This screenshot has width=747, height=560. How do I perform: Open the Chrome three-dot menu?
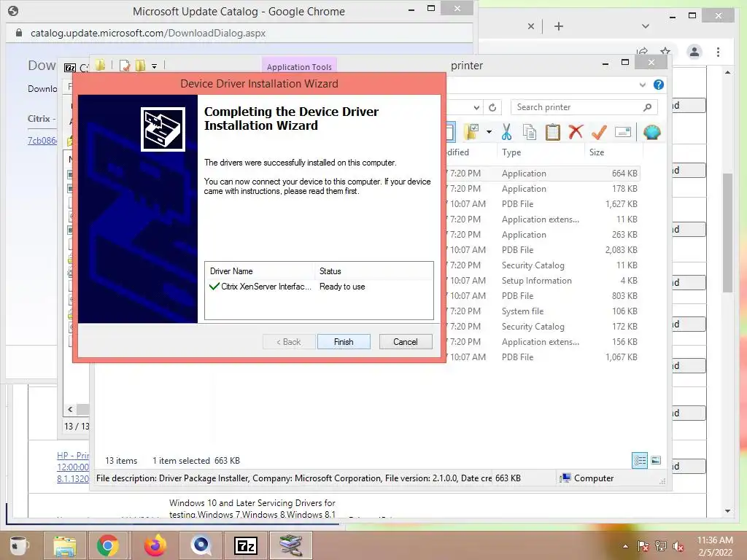click(x=718, y=52)
